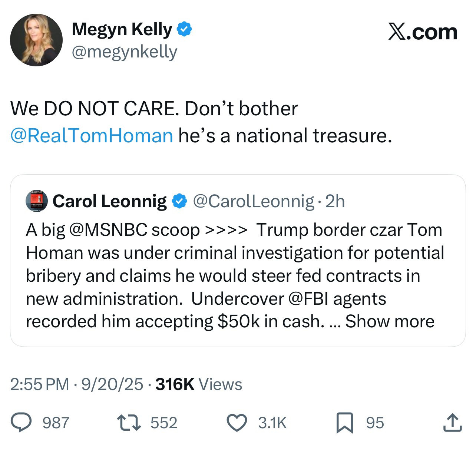The width and height of the screenshot is (476, 453).
Task: Click the 316K Views count
Action: [199, 384]
